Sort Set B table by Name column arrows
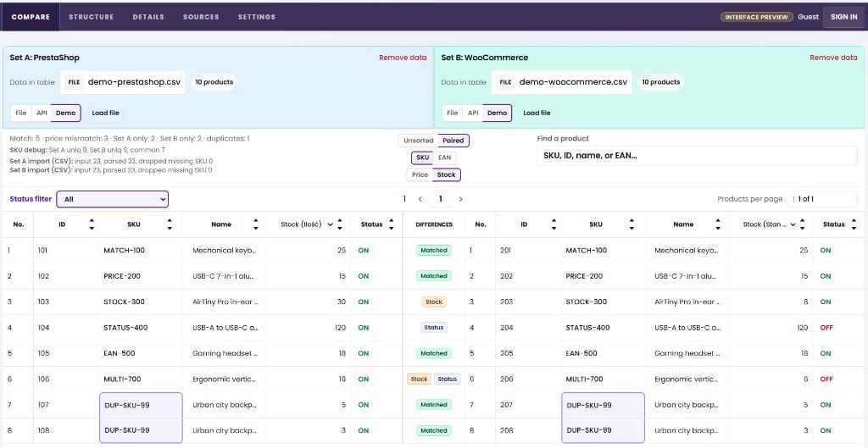868x448 pixels. click(718, 224)
